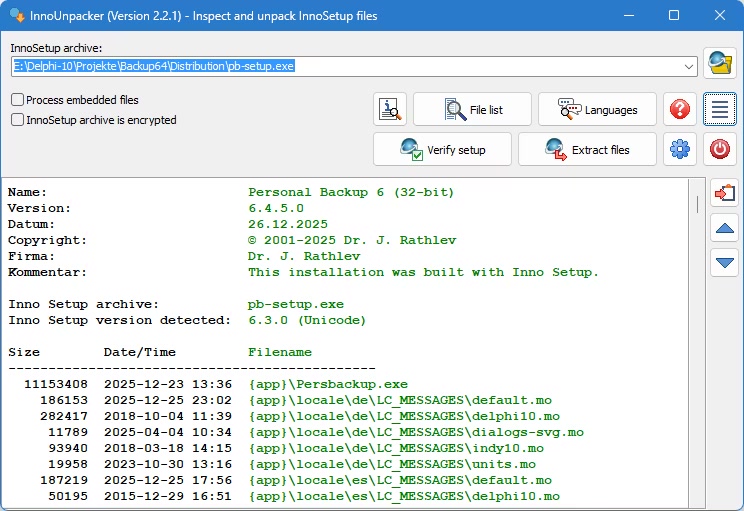
Task: Jump up with the blue up arrow
Action: [x=724, y=228]
